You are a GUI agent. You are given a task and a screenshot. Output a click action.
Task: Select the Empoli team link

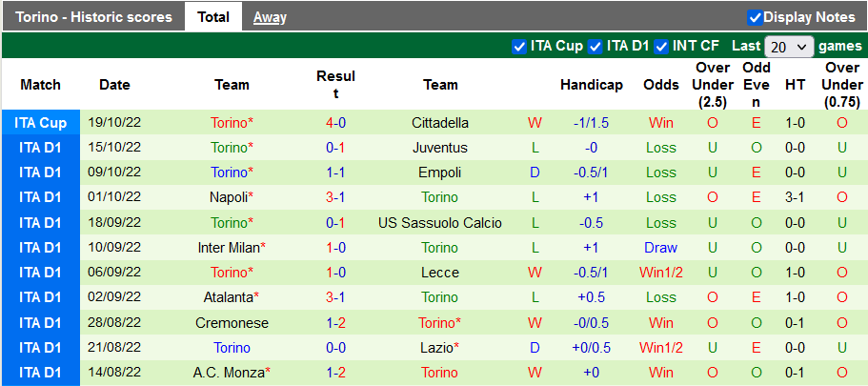tap(440, 173)
